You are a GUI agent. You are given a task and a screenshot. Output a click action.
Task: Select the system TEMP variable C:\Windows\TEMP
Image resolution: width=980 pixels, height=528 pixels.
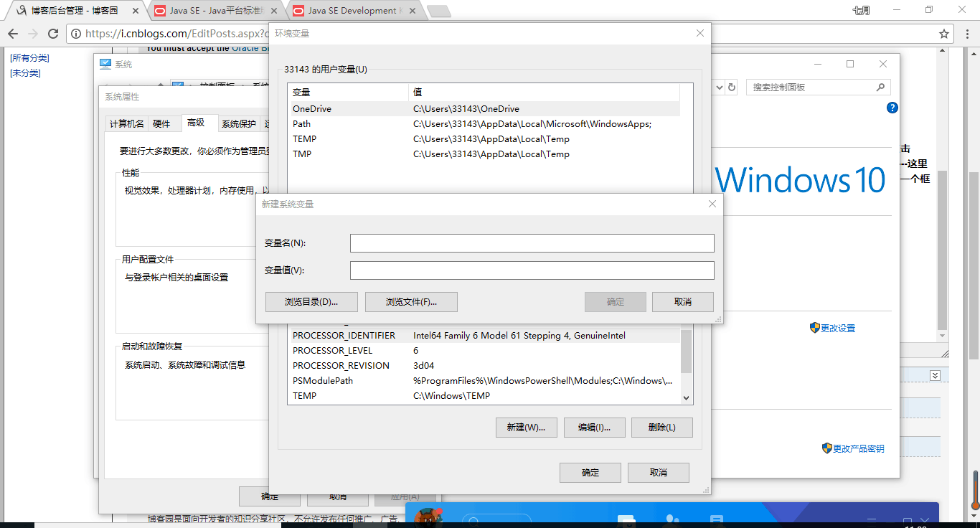pos(484,396)
